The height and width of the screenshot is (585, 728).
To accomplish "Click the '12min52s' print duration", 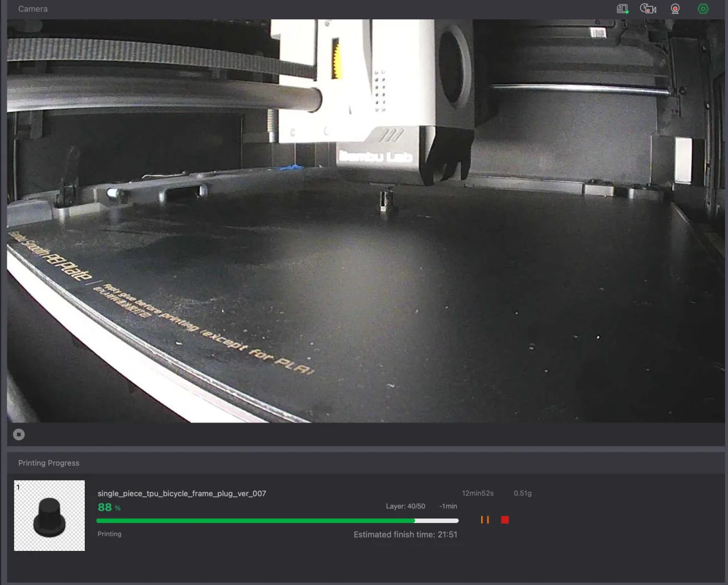I will [478, 493].
